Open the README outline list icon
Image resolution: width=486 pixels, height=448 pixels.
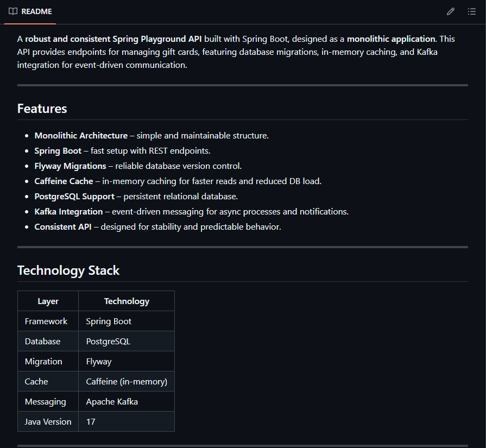[471, 11]
